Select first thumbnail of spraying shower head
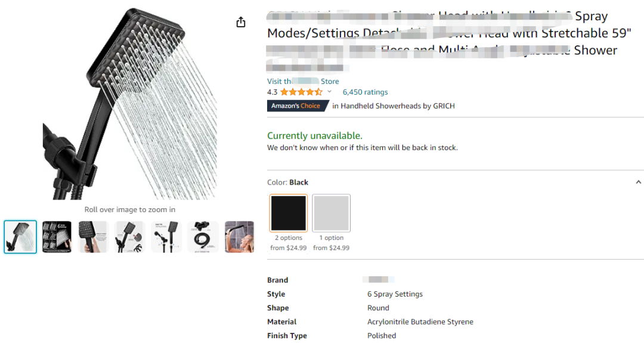Viewport: 644px width, 343px height. 20,237
